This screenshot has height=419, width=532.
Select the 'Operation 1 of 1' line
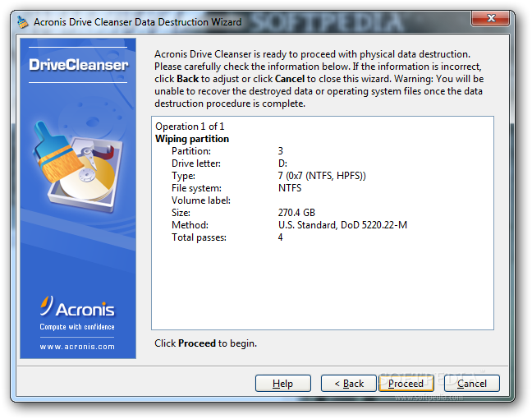click(x=190, y=127)
